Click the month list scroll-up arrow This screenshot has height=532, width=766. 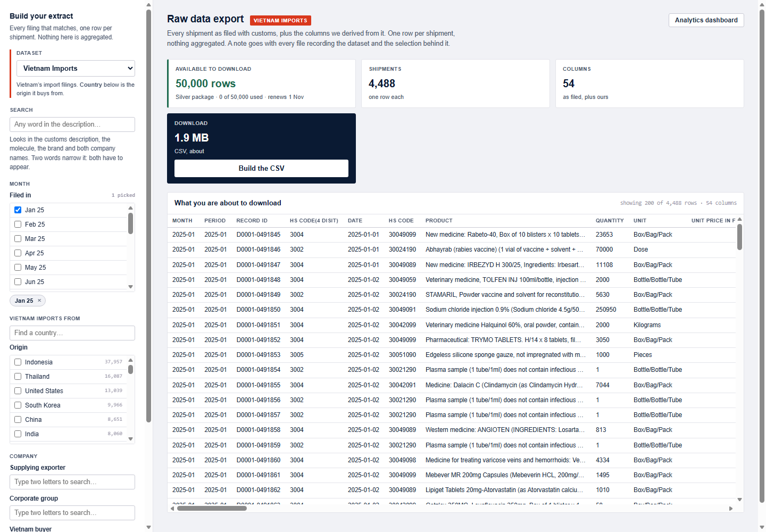point(130,207)
